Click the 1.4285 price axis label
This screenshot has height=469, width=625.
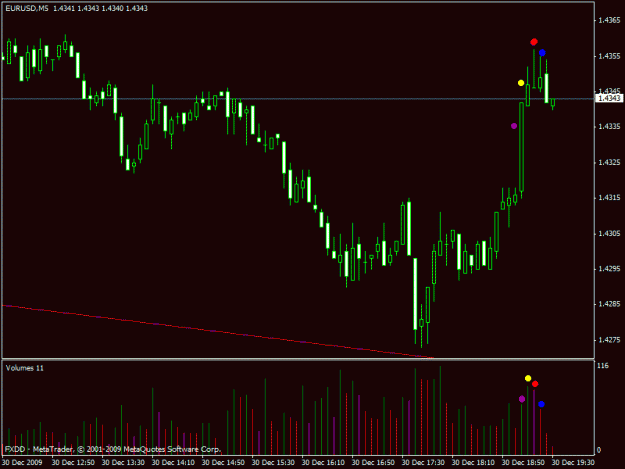(x=609, y=304)
